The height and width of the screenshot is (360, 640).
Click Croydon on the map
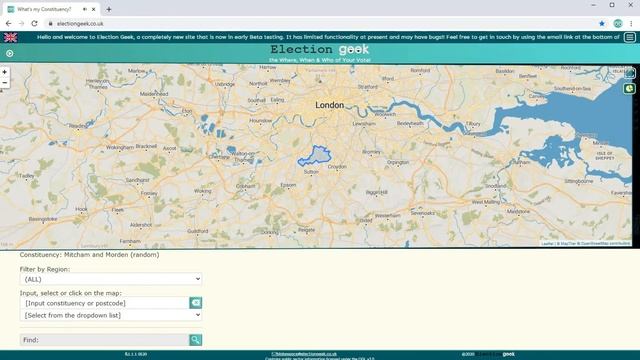coord(337,167)
